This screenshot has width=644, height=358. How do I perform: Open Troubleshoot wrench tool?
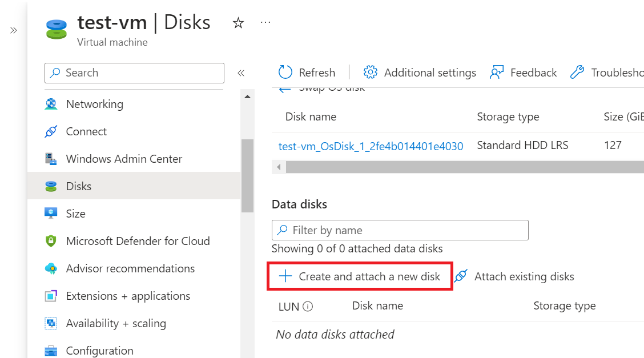605,73
